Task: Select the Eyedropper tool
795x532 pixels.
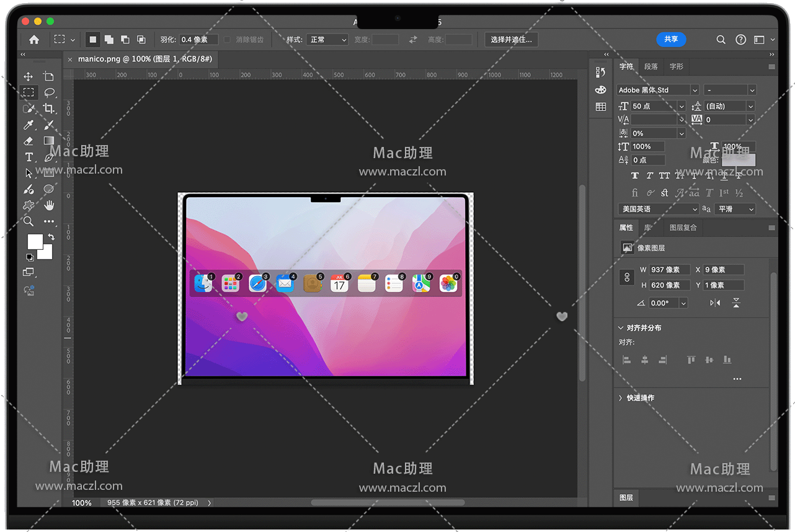Action: pos(29,125)
